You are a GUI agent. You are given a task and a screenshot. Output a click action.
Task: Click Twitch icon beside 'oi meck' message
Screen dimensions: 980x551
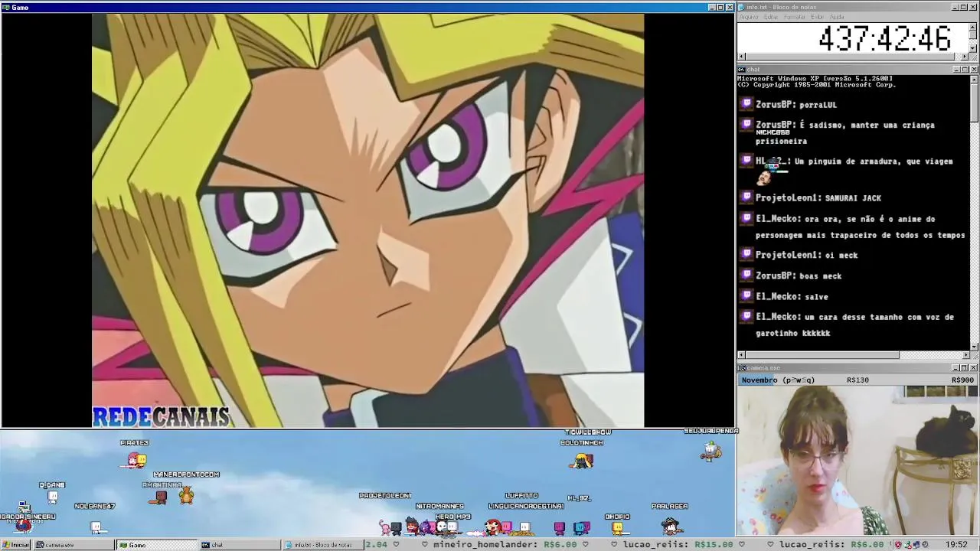[747, 254]
